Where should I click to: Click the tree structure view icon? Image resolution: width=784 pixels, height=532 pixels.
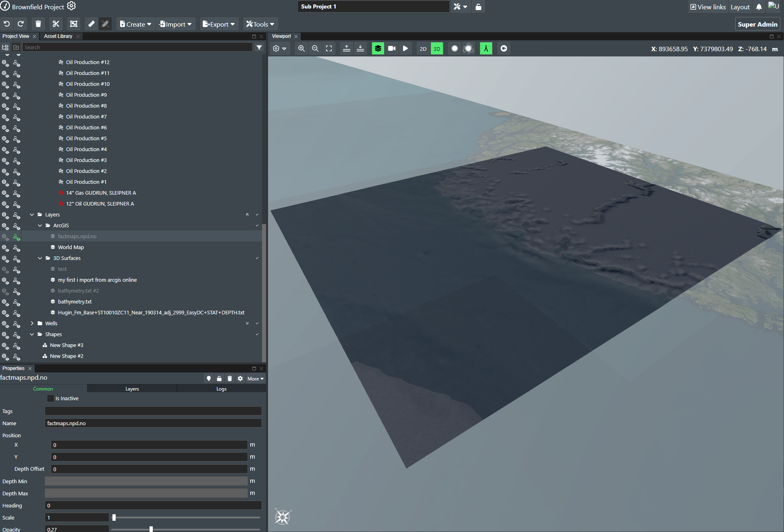6,48
